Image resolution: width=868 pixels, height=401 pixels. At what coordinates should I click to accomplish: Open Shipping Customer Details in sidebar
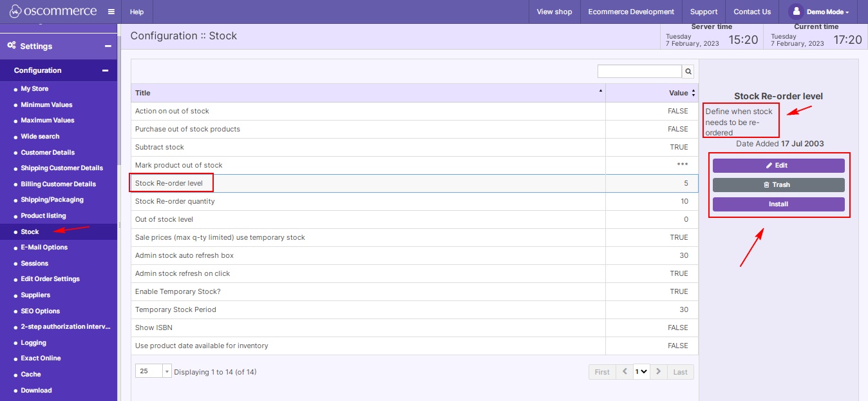point(62,168)
